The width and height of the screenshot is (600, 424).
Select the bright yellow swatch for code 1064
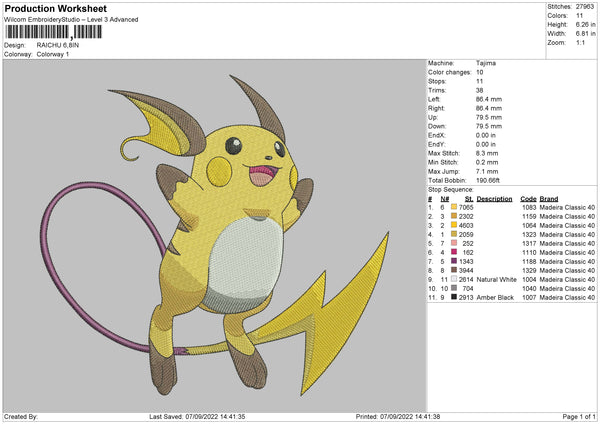(454, 225)
